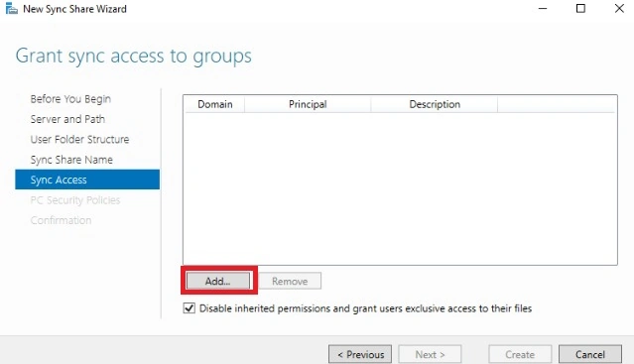Sort by the Principal column header
The height and width of the screenshot is (364, 634).
pos(308,104)
